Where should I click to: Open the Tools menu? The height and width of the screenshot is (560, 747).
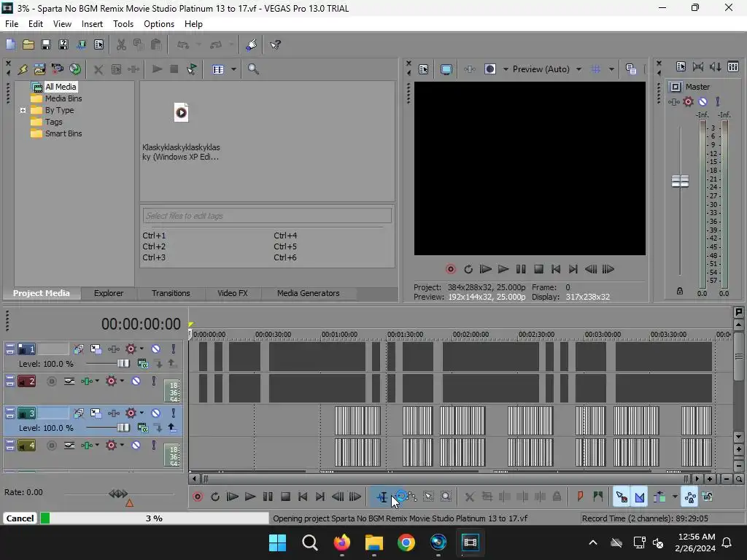pyautogui.click(x=123, y=24)
